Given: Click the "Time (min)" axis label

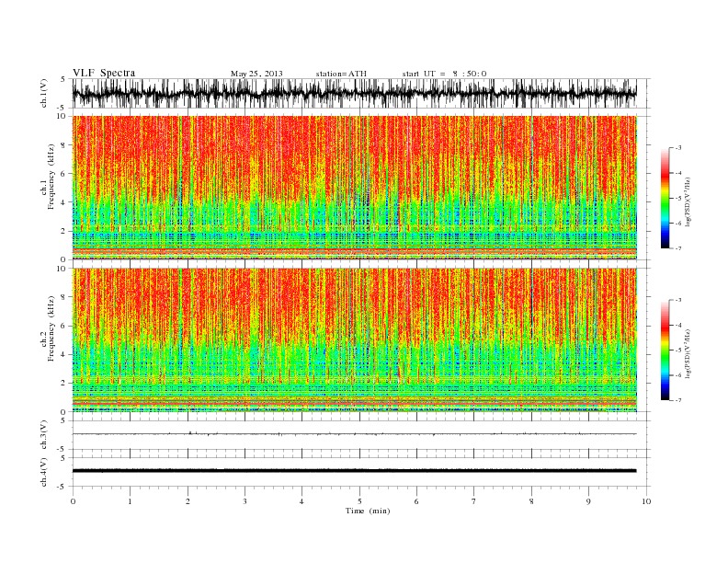Looking at the screenshot, I should click(368, 511).
